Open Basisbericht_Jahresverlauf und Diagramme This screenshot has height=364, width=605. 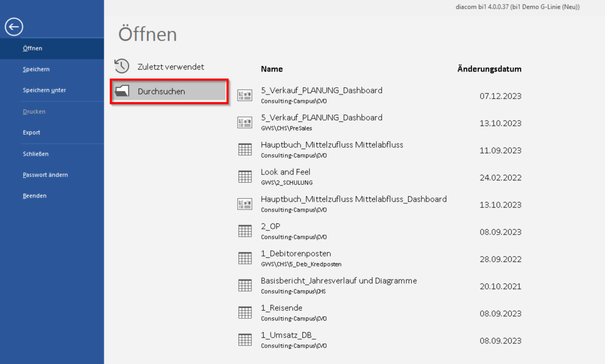(x=380, y=286)
